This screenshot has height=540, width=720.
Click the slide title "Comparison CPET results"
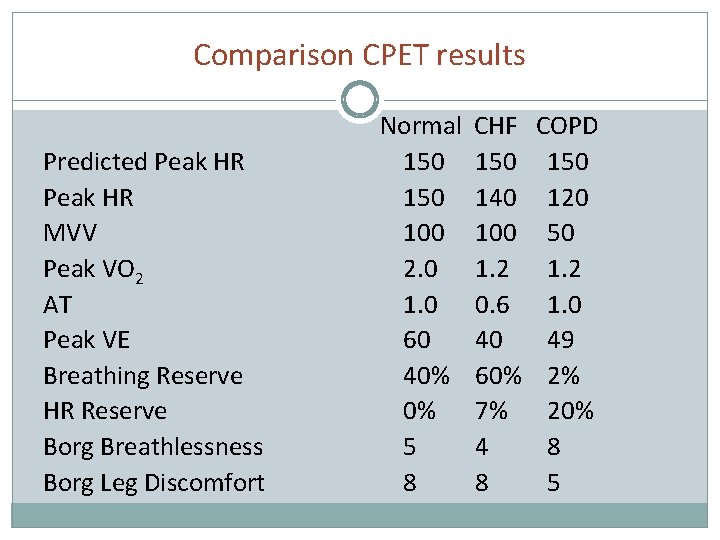click(x=359, y=54)
